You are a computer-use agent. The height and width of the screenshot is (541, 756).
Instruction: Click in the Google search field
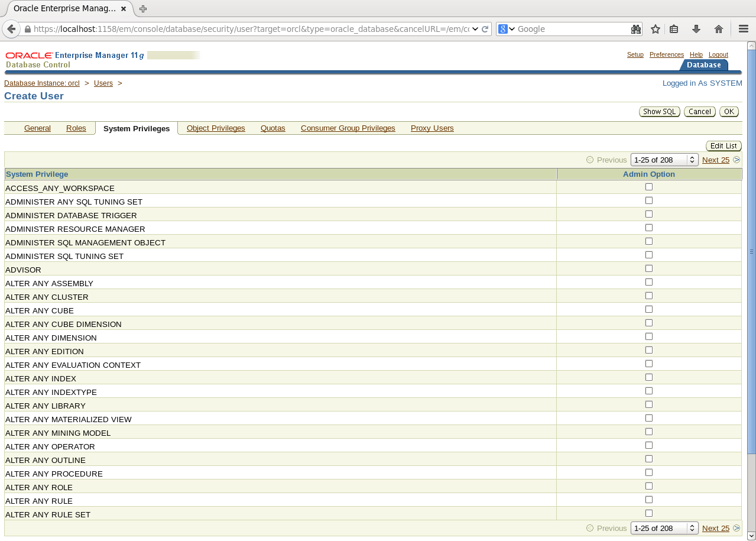pyautogui.click(x=572, y=29)
